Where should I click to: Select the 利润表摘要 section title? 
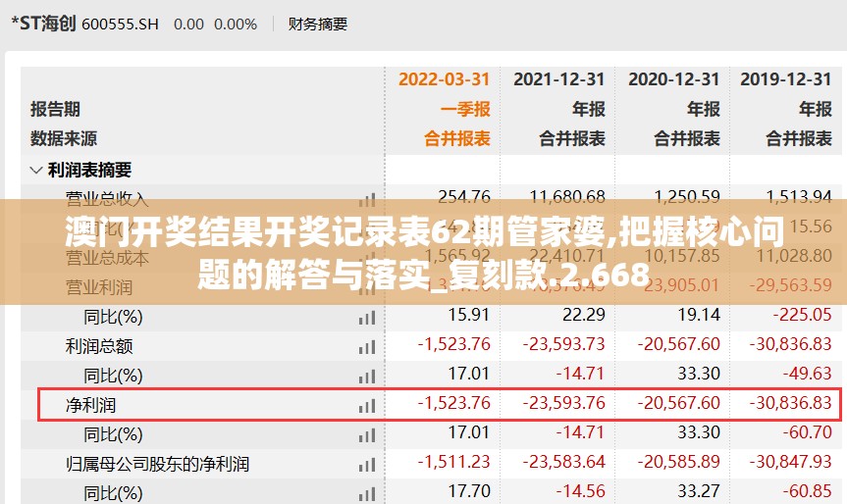point(89,171)
